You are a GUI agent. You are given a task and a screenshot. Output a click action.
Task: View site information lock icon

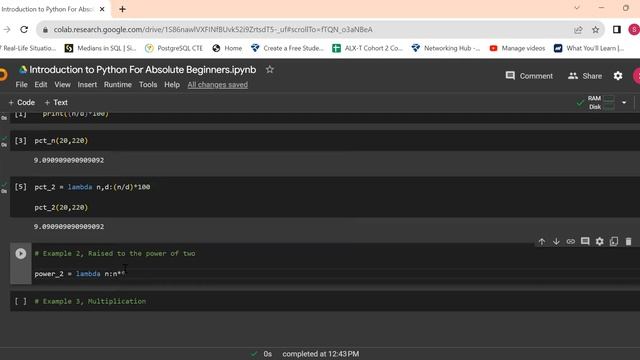tap(45, 30)
